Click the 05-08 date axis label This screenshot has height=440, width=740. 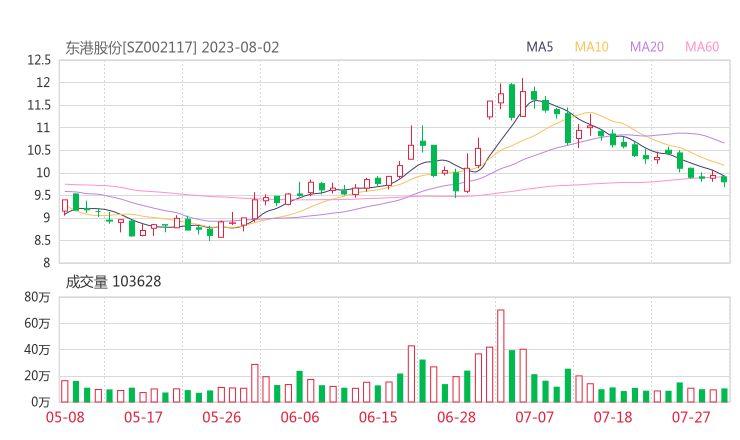tap(65, 417)
